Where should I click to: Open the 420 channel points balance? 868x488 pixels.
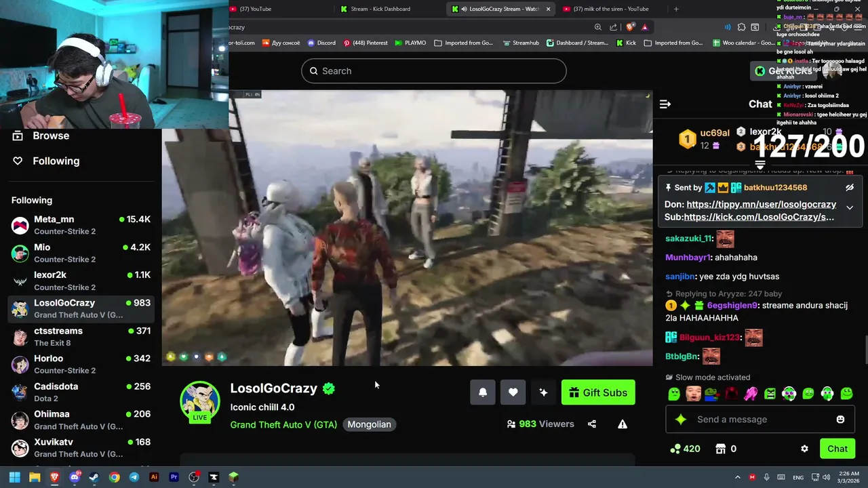[x=685, y=449]
